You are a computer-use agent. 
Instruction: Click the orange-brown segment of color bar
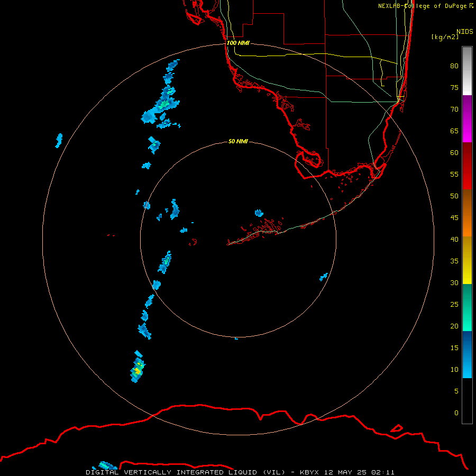(x=467, y=213)
